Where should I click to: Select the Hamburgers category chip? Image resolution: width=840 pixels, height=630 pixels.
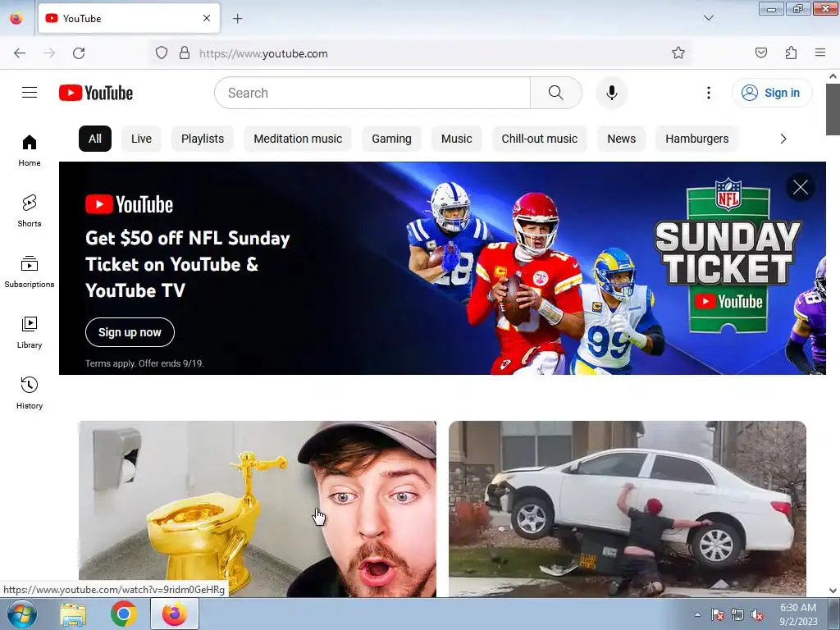(697, 139)
